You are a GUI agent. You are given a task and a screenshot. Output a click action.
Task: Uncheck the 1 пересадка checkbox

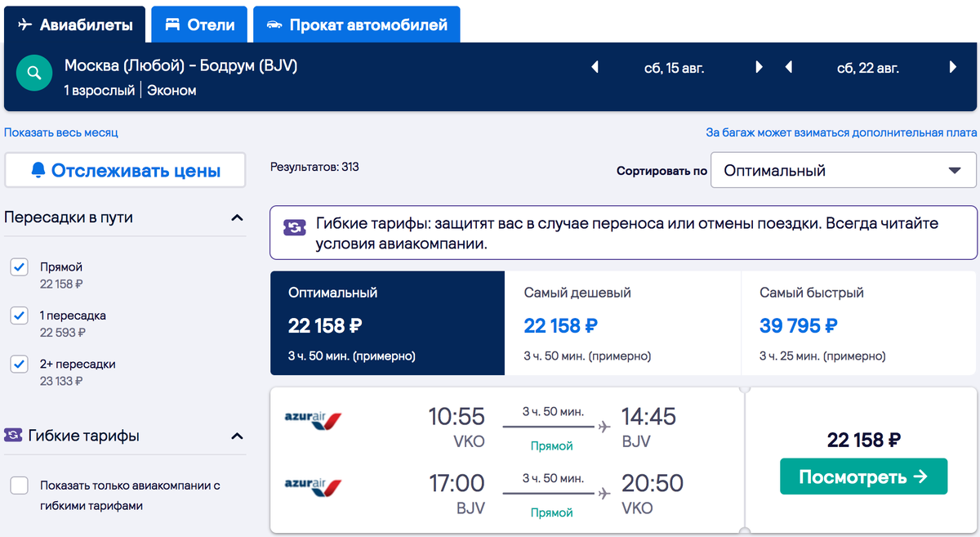pos(20,315)
